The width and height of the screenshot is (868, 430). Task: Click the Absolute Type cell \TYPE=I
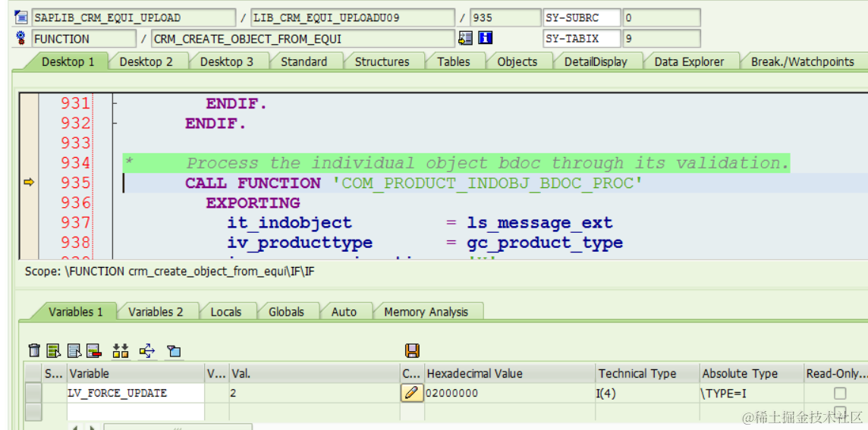pos(752,393)
